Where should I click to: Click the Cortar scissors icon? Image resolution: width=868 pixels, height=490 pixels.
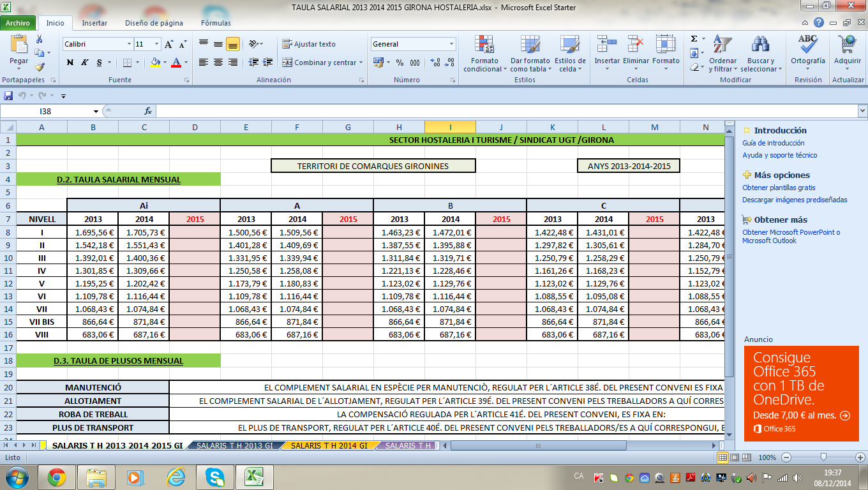point(40,40)
